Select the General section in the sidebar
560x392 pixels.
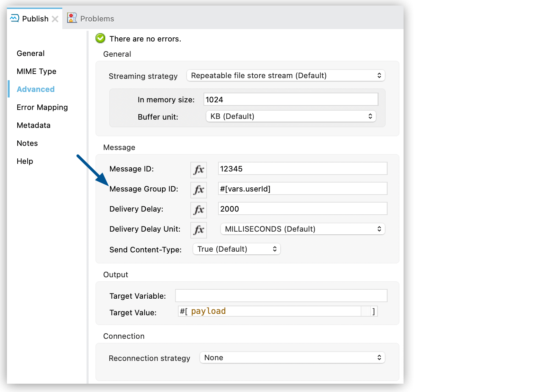30,53
